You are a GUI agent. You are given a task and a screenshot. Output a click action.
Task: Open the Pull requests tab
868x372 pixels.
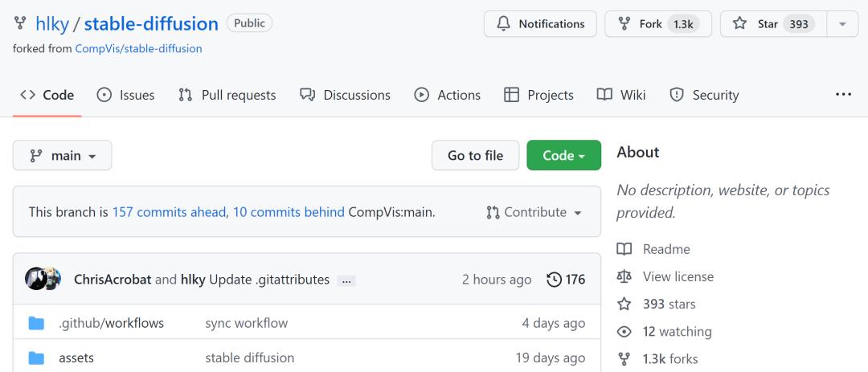(x=227, y=95)
